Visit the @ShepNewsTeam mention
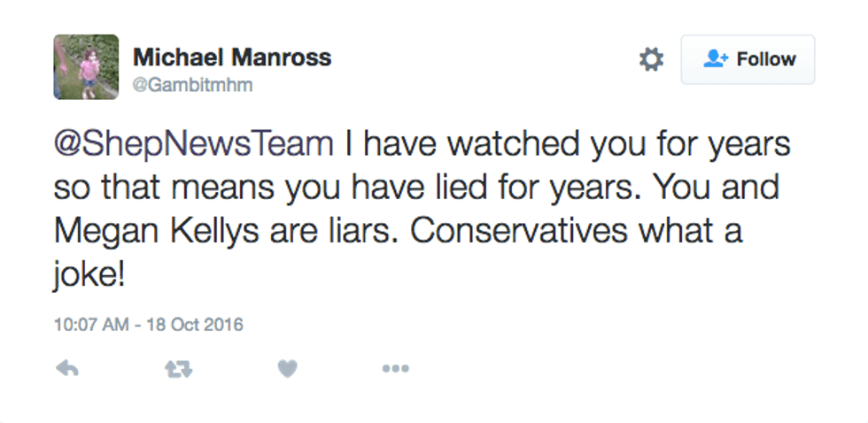The height and width of the screenshot is (423, 868). pyautogui.click(x=195, y=145)
